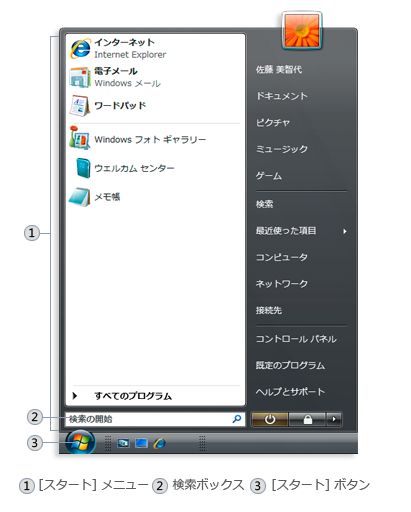The image size is (411, 512).
Task: Open the ワードパッド icon
Action: click(80, 106)
